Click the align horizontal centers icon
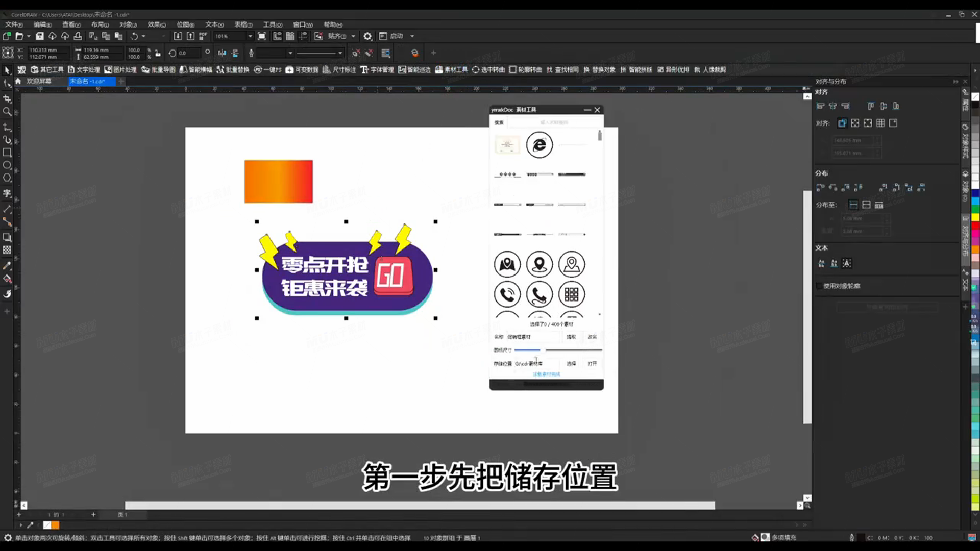The height and width of the screenshot is (551, 980). tap(833, 106)
